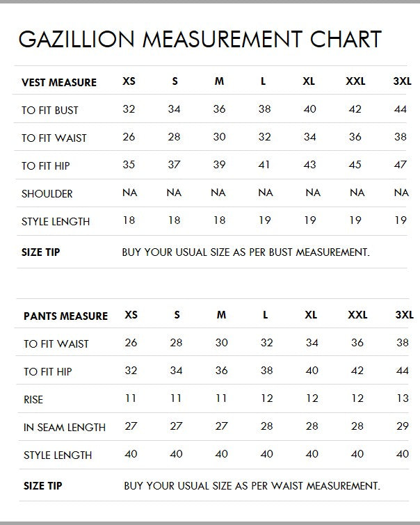Select the RISE row label
The height and width of the screenshot is (525, 420).
33,399
